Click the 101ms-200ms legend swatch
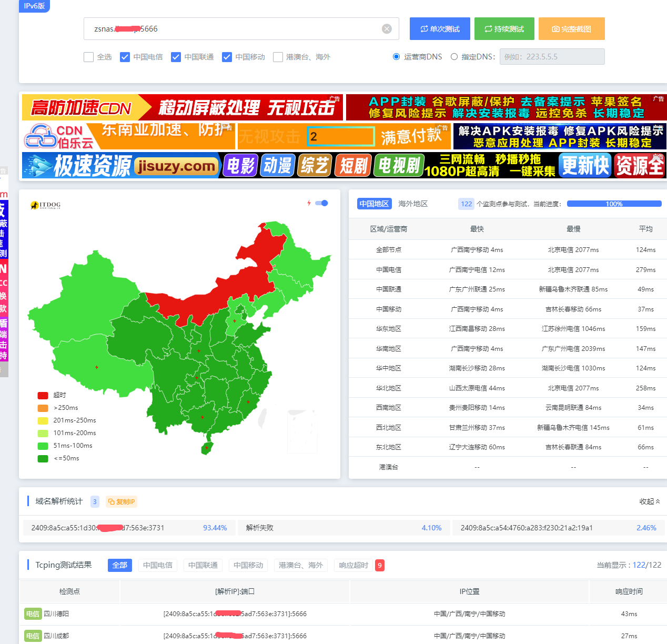This screenshot has height=644, width=667. [43, 433]
